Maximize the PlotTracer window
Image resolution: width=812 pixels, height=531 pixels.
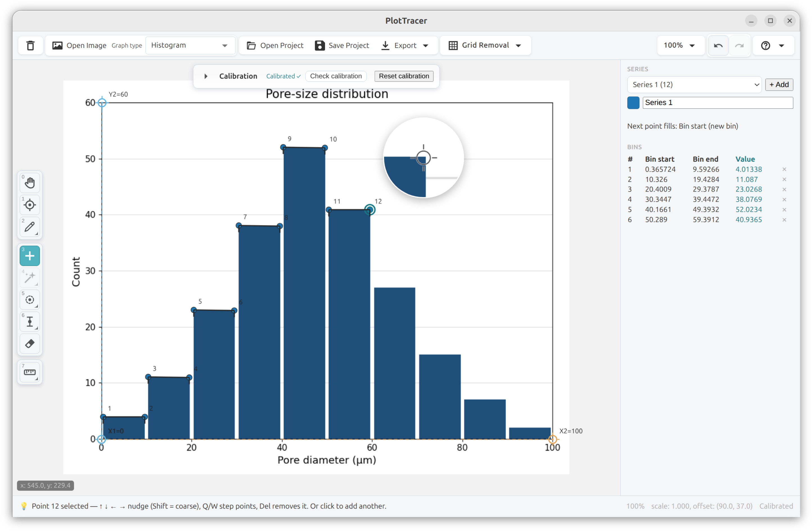point(770,21)
